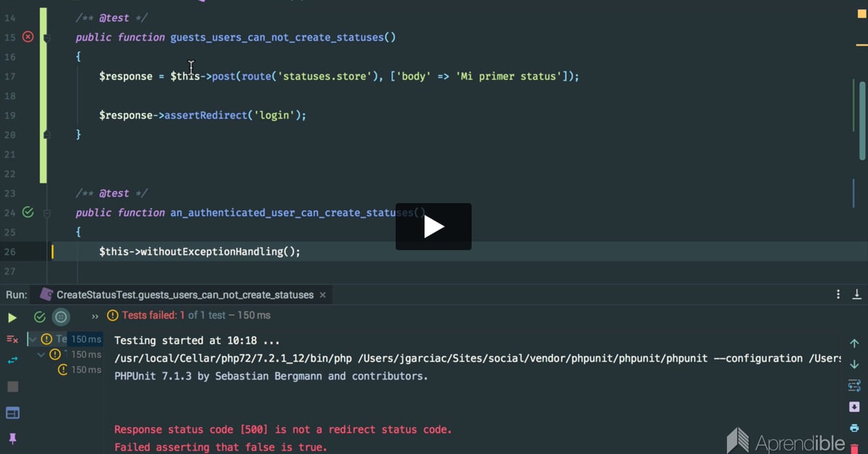Pin the Run tab with the purple pin icon
This screenshot has width=868, height=454.
12,438
